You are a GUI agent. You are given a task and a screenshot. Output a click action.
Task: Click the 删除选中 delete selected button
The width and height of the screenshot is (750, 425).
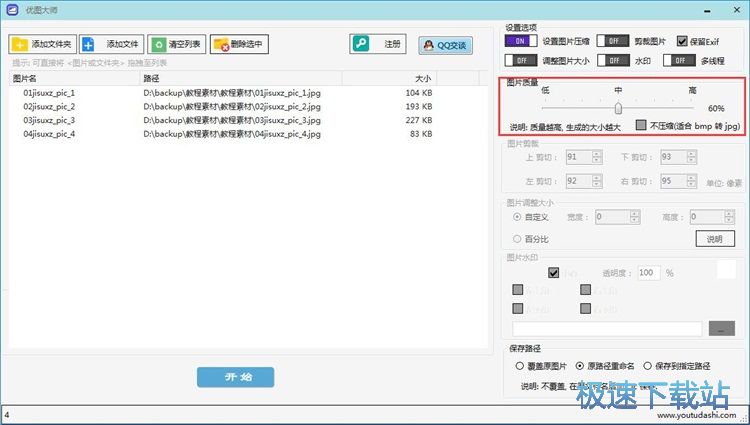click(239, 44)
